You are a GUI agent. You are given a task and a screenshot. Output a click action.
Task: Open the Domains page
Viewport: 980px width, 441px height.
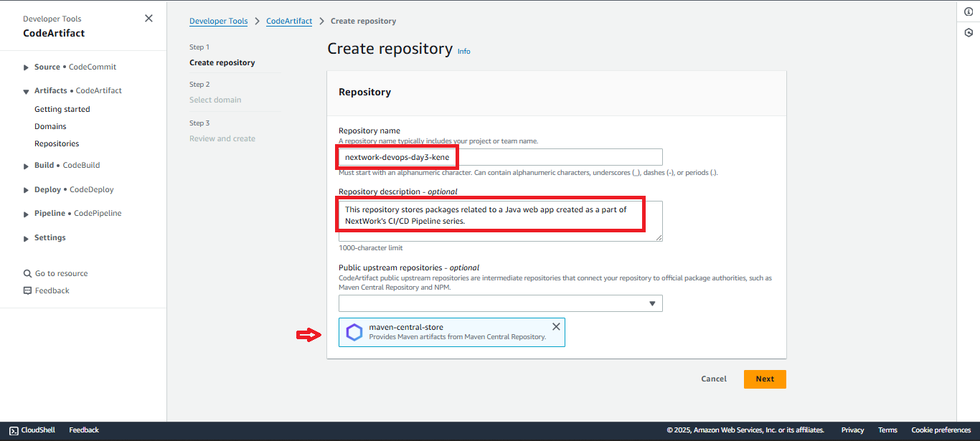(50, 126)
